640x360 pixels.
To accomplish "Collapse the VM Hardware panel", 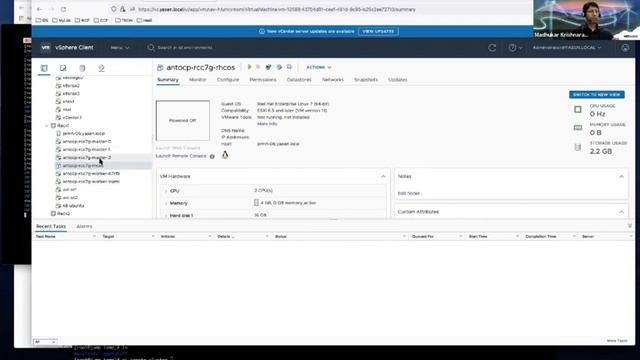I will 383,176.
